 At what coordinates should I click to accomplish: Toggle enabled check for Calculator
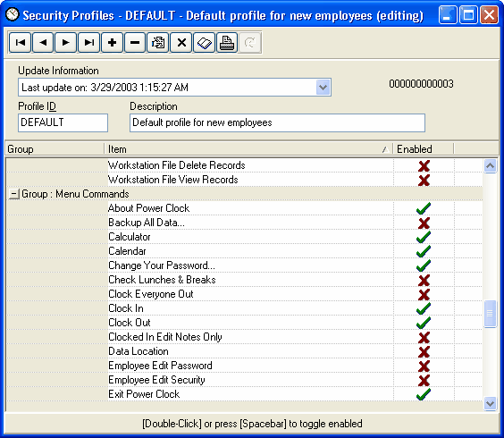tap(424, 237)
